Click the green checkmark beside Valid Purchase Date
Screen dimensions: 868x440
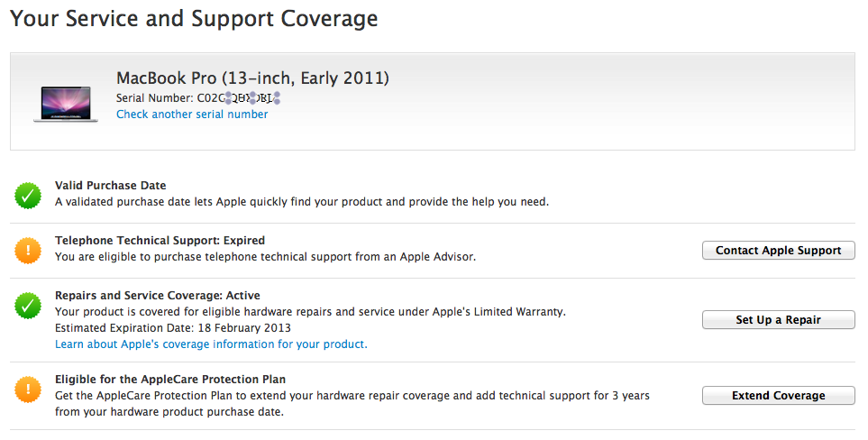[x=28, y=195]
